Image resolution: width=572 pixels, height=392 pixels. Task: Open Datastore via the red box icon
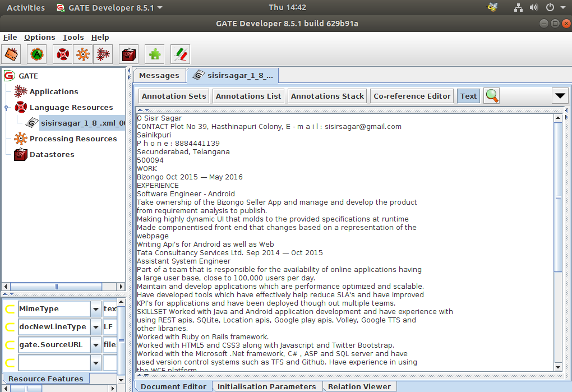[x=128, y=54]
